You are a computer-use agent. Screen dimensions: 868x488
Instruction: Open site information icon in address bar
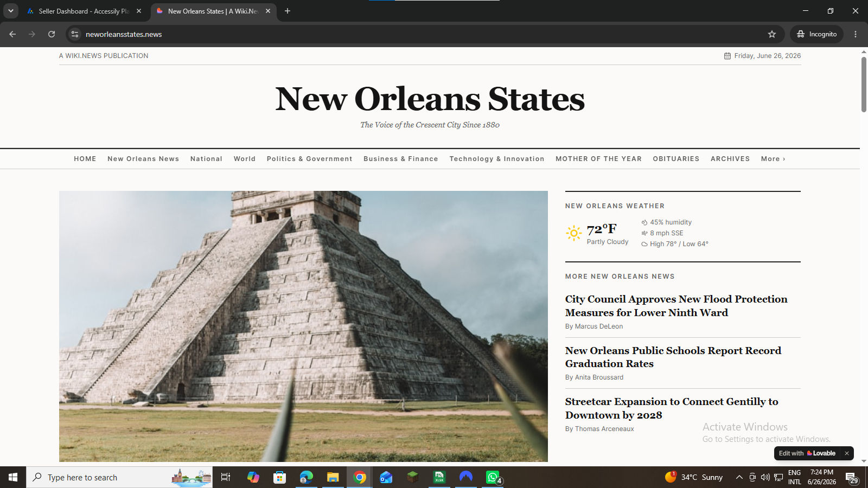point(75,34)
